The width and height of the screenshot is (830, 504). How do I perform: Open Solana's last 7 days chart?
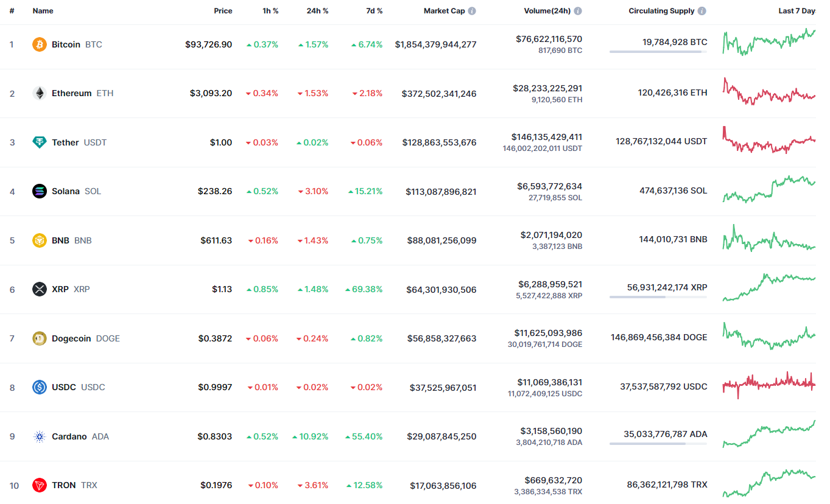769,189
